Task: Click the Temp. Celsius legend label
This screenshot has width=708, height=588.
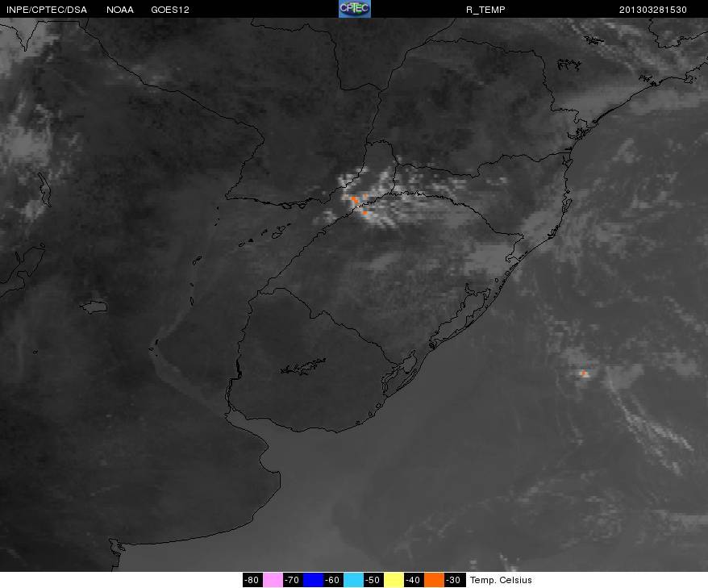Action: (x=501, y=580)
